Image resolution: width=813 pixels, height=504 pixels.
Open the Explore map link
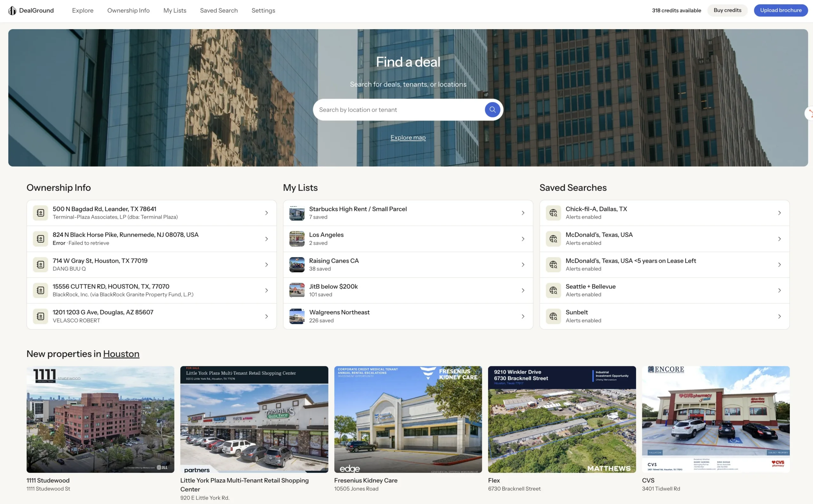click(408, 137)
